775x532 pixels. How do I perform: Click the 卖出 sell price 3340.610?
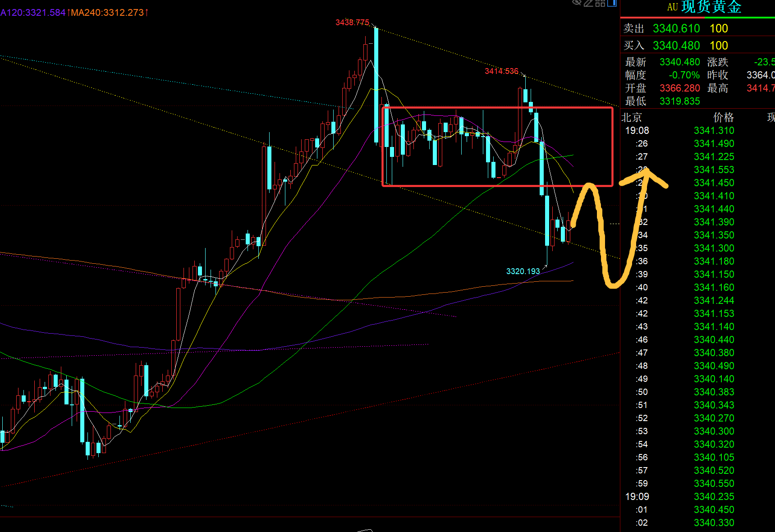click(676, 29)
